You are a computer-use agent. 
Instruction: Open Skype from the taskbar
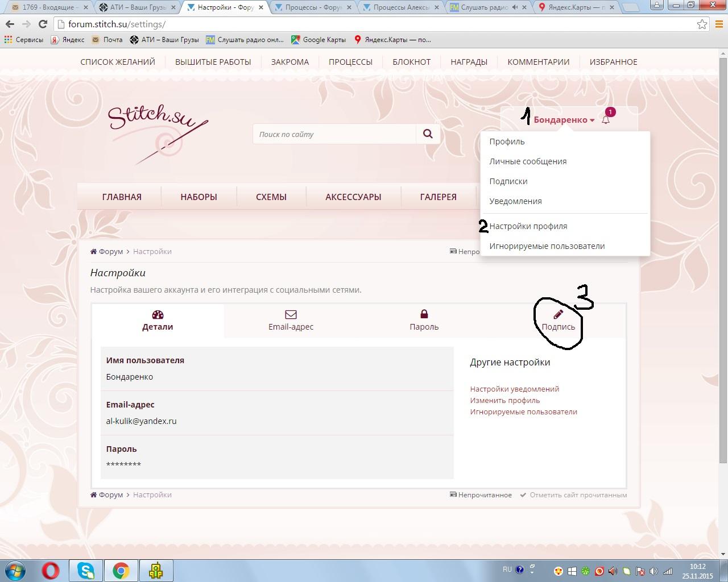coord(86,570)
